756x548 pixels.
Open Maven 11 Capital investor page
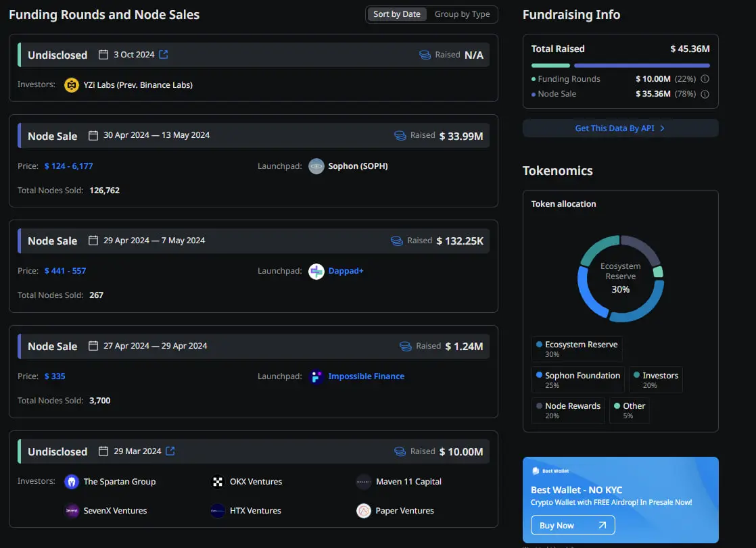(409, 482)
